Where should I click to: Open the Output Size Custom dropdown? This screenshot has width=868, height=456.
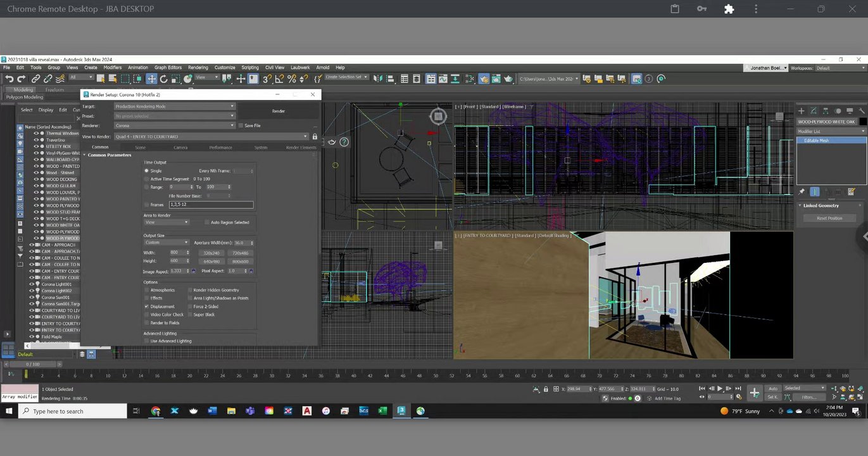point(167,243)
